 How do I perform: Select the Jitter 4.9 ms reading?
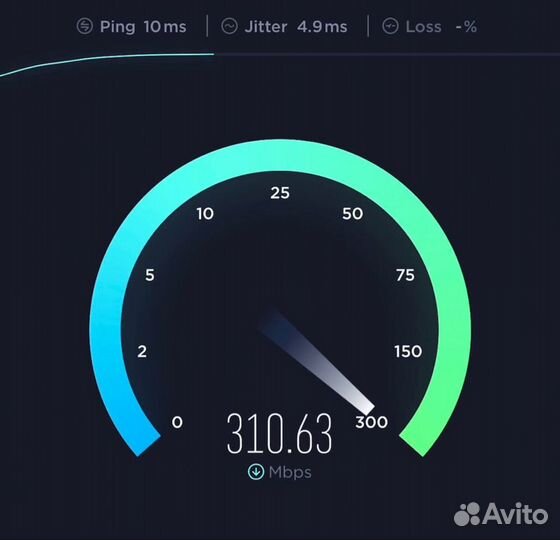coord(296,27)
